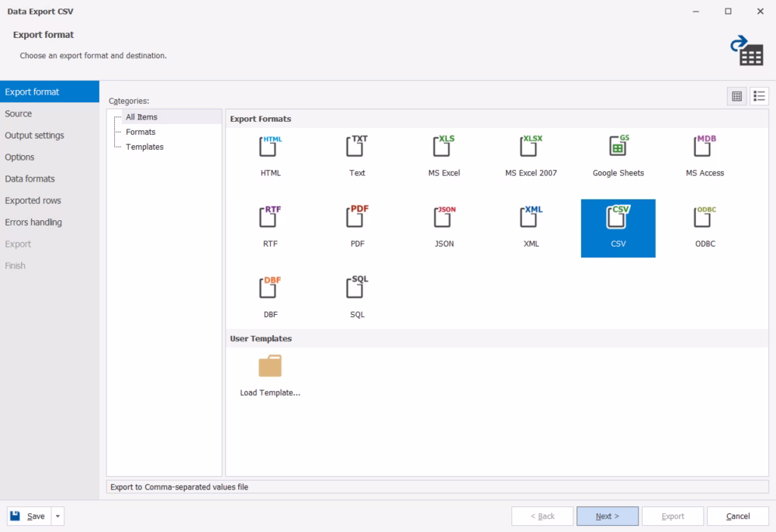Click the Categories label
776x532 pixels.
(x=129, y=101)
